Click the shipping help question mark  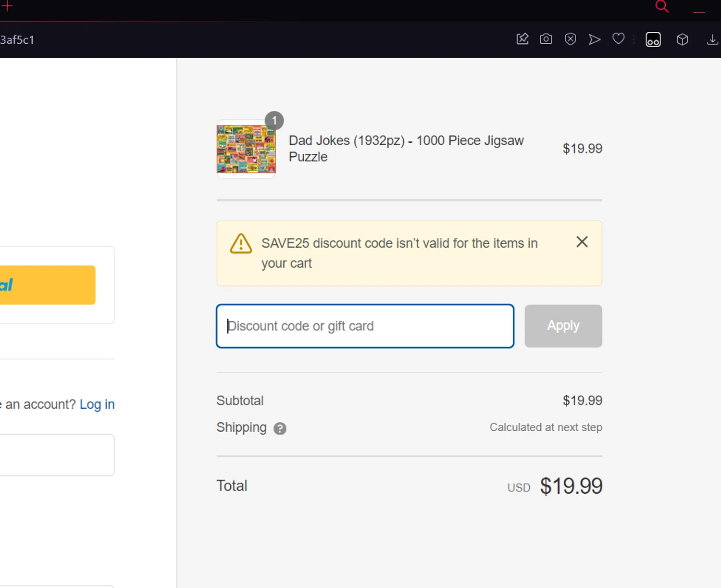280,428
